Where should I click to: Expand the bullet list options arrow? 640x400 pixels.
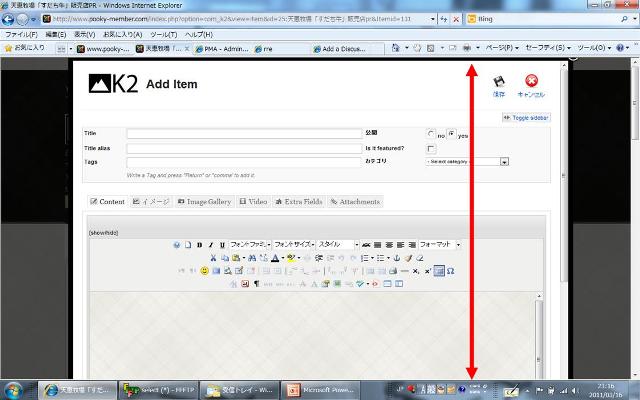(388, 258)
